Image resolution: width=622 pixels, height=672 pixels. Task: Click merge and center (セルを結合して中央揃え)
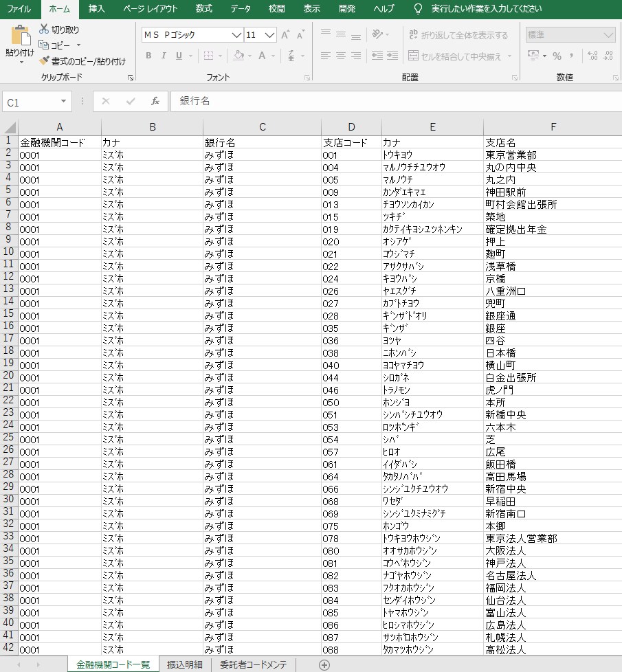(x=454, y=56)
